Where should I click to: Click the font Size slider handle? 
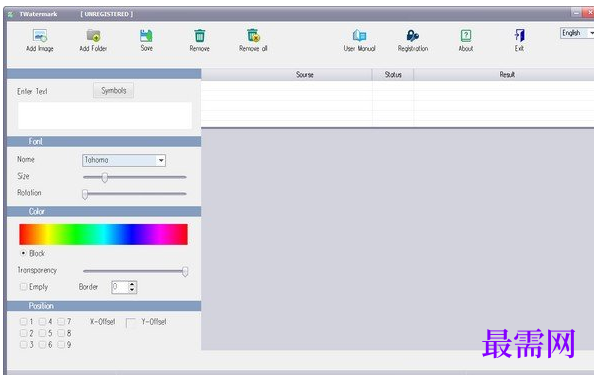tap(105, 177)
